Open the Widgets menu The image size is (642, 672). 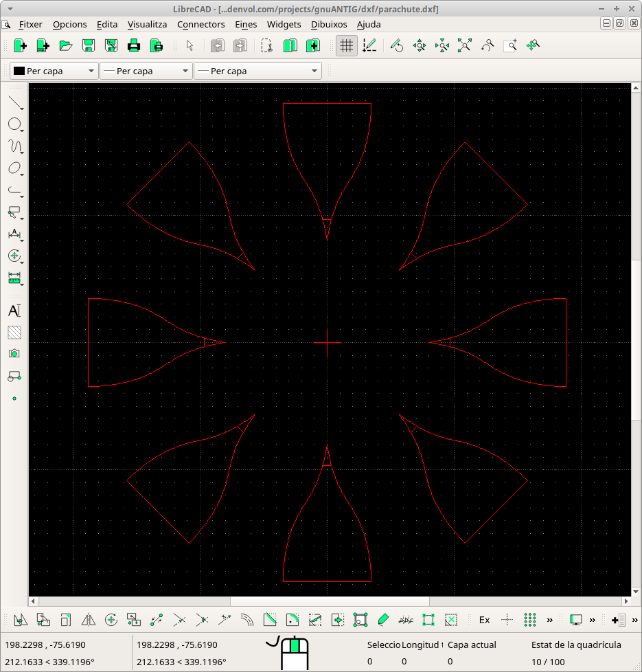tap(284, 25)
